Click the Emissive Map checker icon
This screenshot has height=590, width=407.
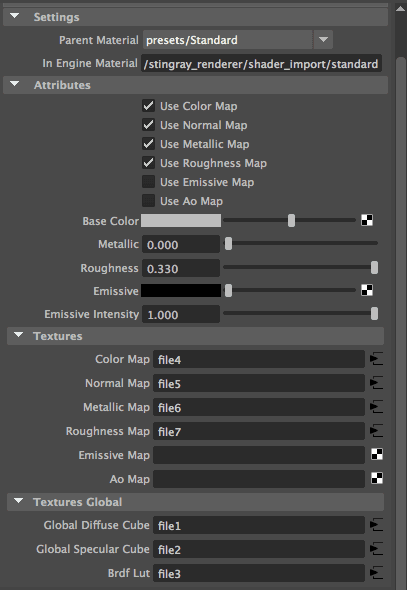(377, 455)
